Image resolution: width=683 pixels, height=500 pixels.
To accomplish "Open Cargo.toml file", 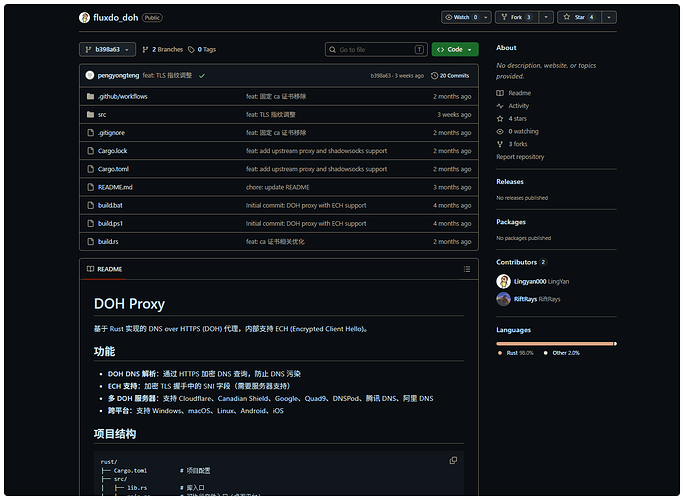I will point(113,169).
